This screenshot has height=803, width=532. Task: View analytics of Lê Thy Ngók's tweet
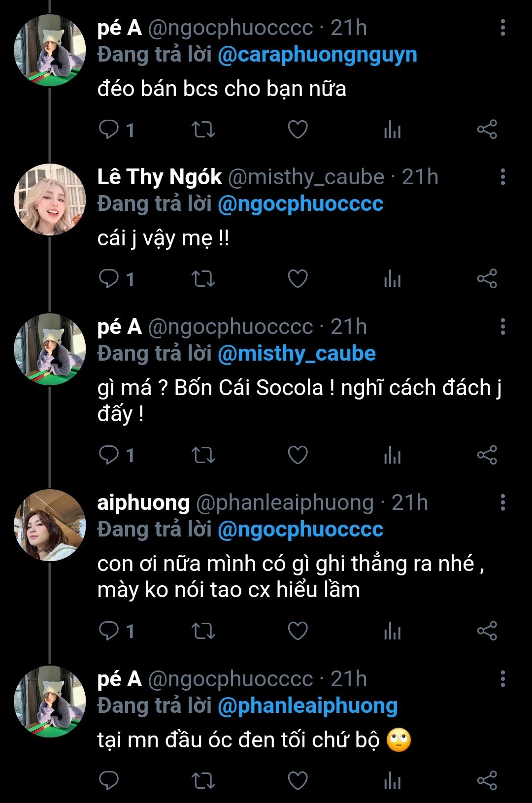coord(392,279)
